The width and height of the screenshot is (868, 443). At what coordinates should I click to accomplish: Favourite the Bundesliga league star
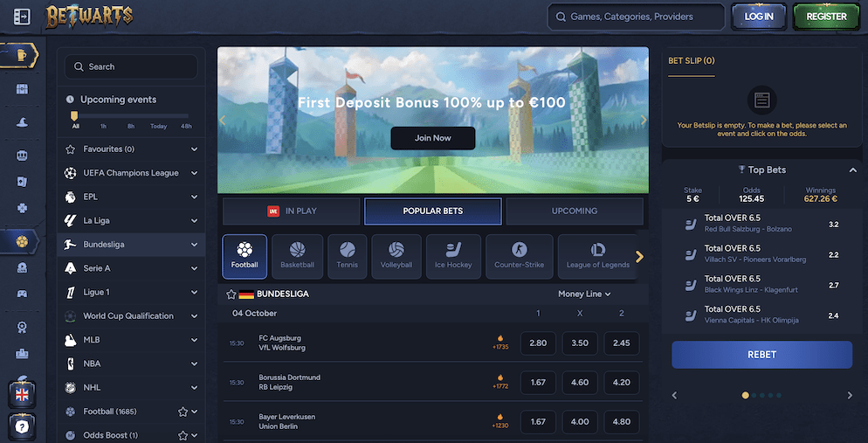tap(231, 294)
